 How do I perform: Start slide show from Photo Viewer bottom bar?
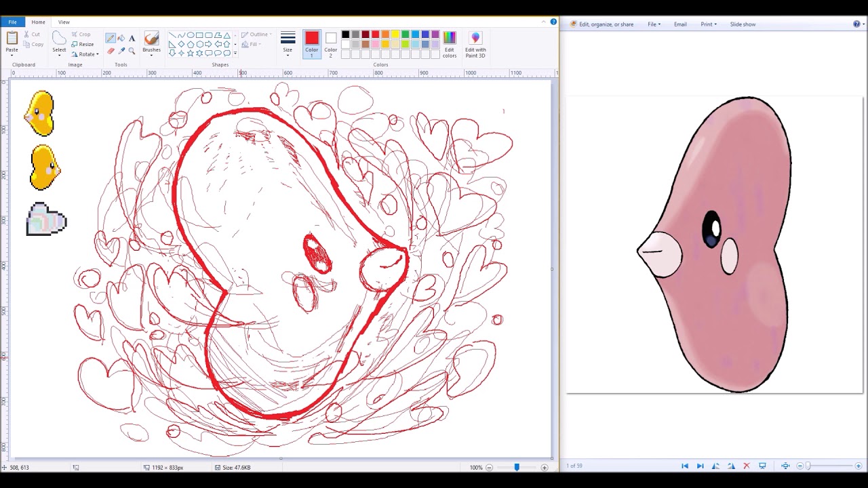click(762, 466)
